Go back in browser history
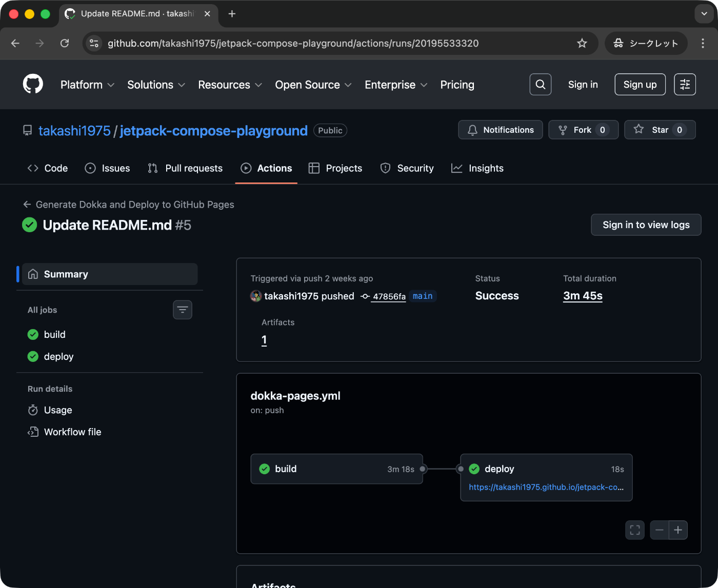 [15, 43]
